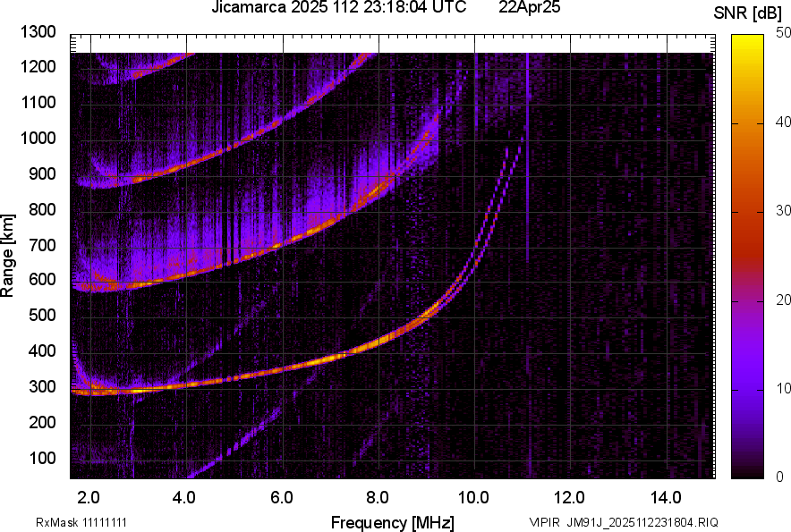Click the frequency tick label '4.0'
The width and height of the screenshot is (791, 532).
click(183, 498)
